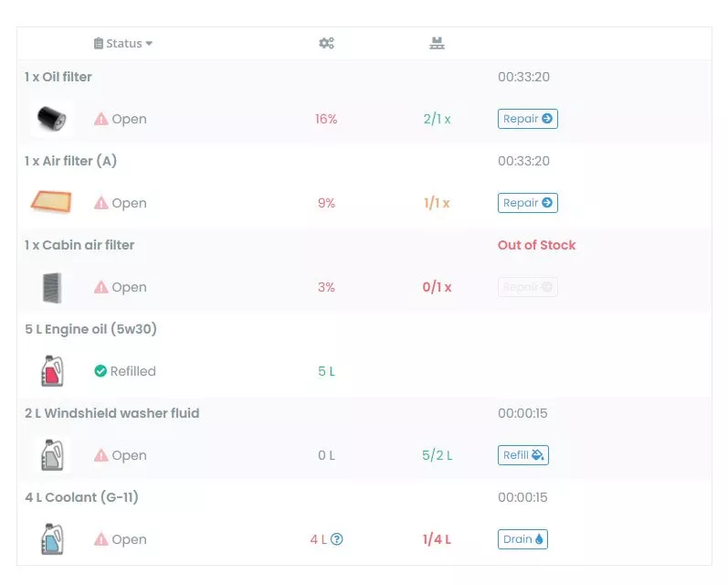This screenshot has width=728, height=585.
Task: Click the stock pallet column header icon
Action: coord(437,43)
